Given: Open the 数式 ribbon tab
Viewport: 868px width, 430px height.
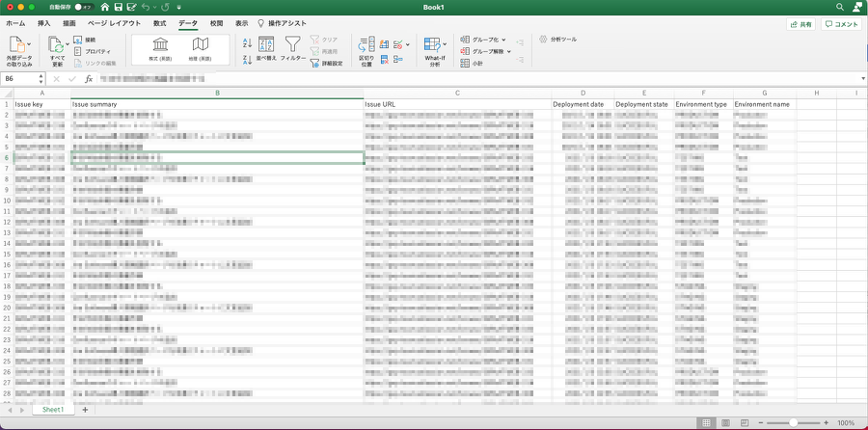Looking at the screenshot, I should (x=159, y=24).
